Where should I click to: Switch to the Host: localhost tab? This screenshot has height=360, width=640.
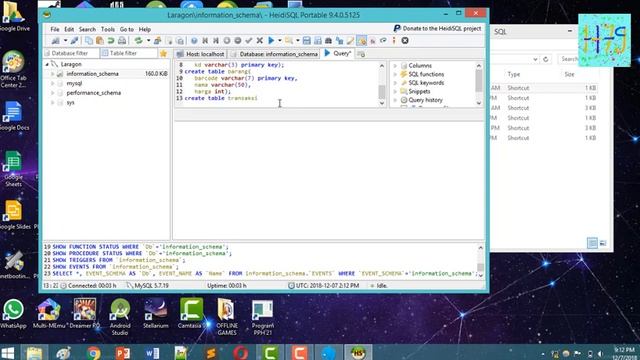point(200,54)
